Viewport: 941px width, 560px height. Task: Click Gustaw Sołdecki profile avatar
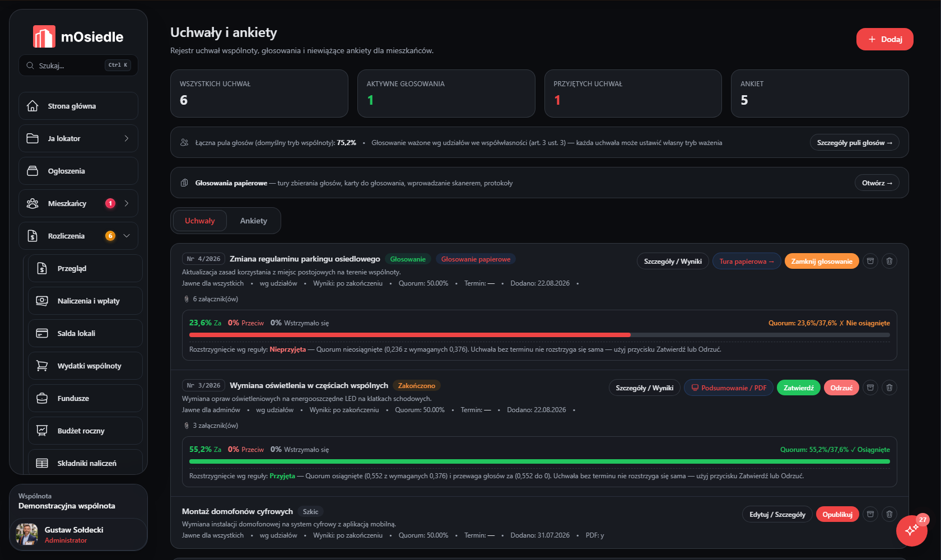pyautogui.click(x=27, y=534)
